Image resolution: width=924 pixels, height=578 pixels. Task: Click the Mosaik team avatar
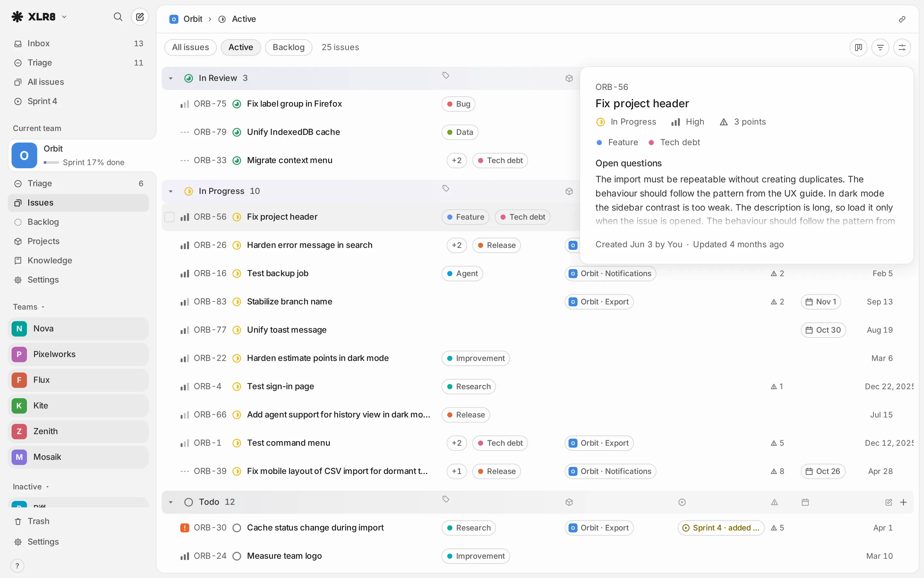click(19, 457)
